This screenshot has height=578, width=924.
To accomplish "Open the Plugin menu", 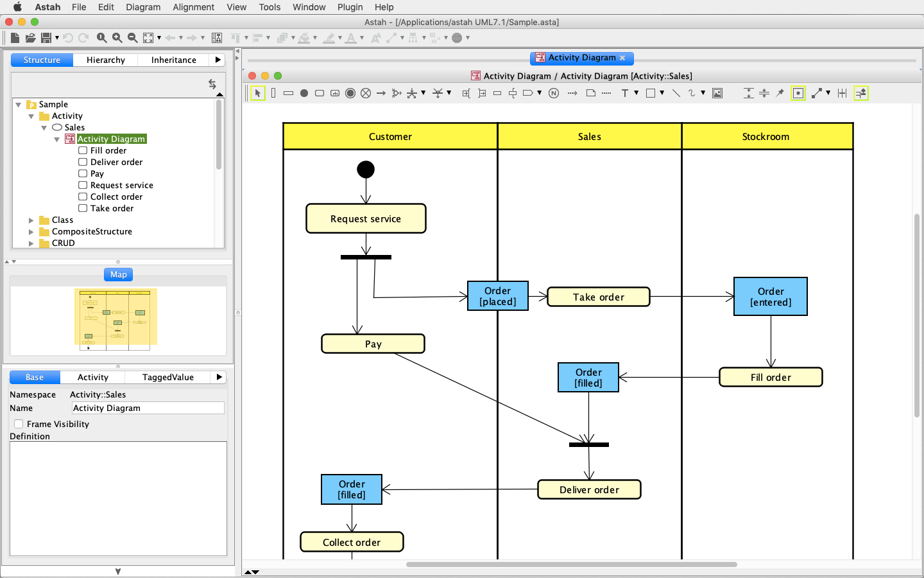I will 350,7.
